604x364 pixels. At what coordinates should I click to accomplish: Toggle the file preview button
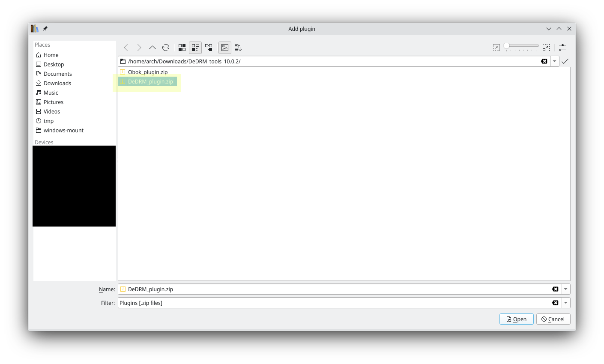[x=225, y=48]
